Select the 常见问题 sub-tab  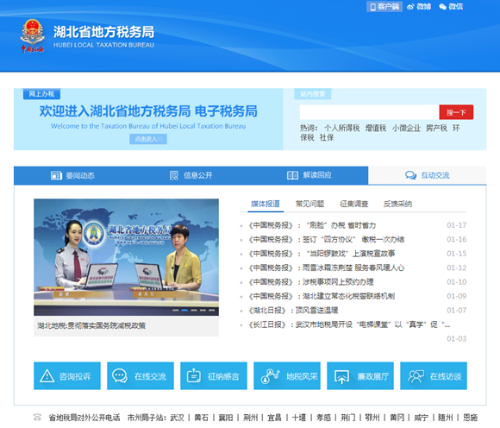310,204
